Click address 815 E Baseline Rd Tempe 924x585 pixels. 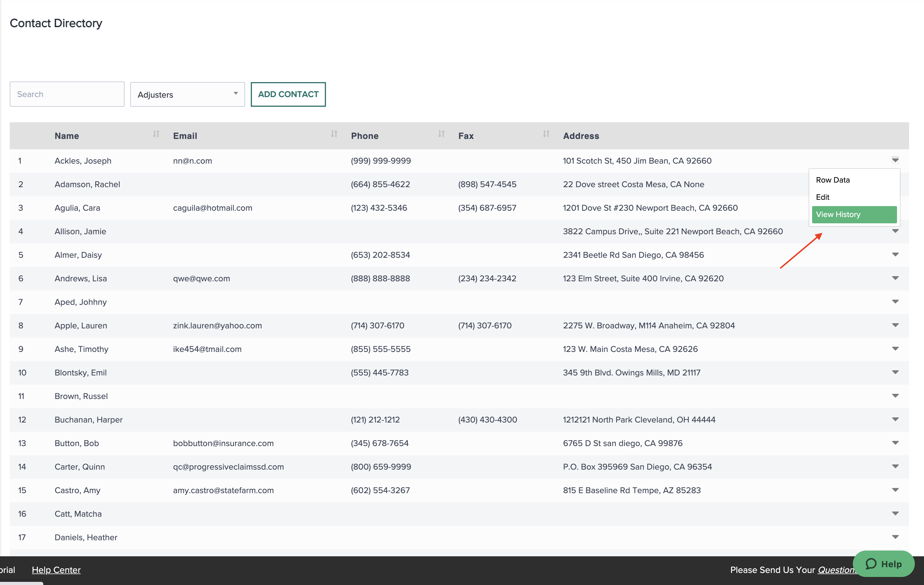point(632,491)
